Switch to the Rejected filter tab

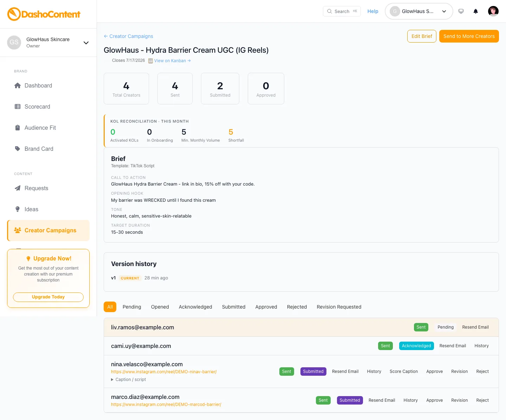tap(297, 307)
